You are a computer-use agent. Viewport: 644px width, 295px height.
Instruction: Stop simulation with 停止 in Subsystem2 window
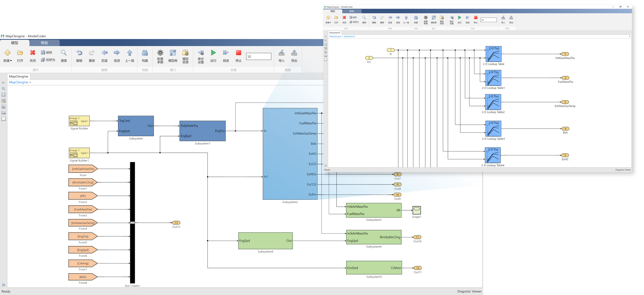476,19
